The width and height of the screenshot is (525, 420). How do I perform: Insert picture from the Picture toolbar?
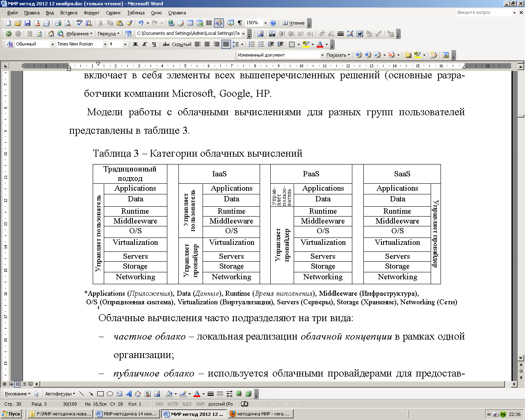coord(260,34)
